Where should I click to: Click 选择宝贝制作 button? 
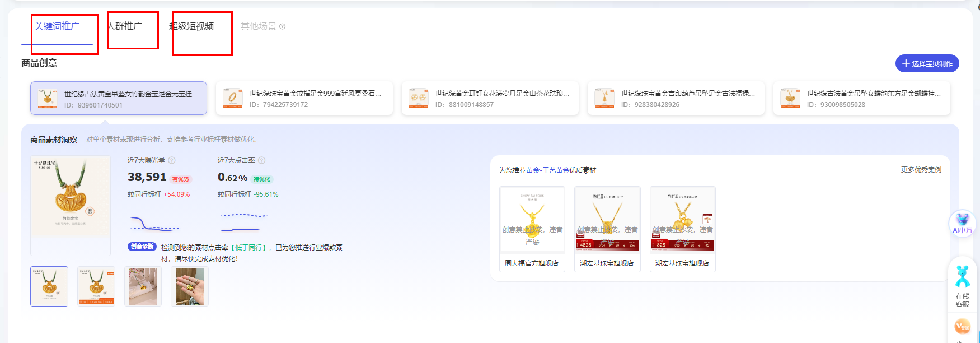click(927, 63)
